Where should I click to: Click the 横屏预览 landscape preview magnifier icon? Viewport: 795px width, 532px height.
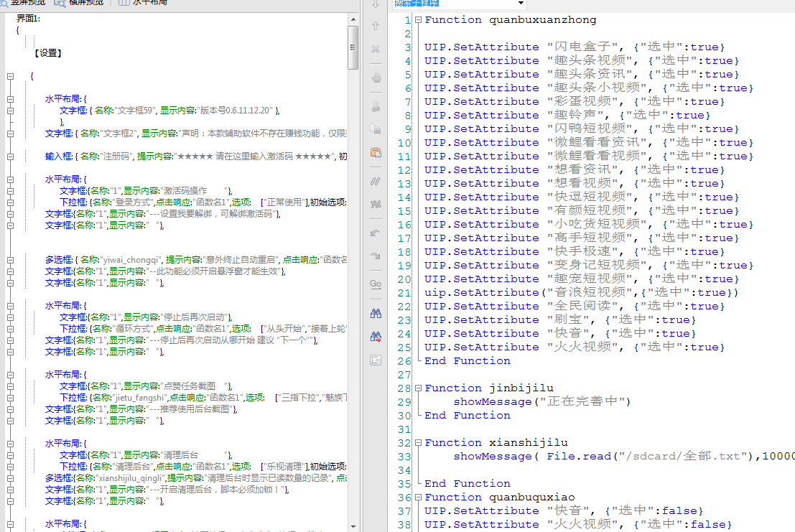coord(60,3)
